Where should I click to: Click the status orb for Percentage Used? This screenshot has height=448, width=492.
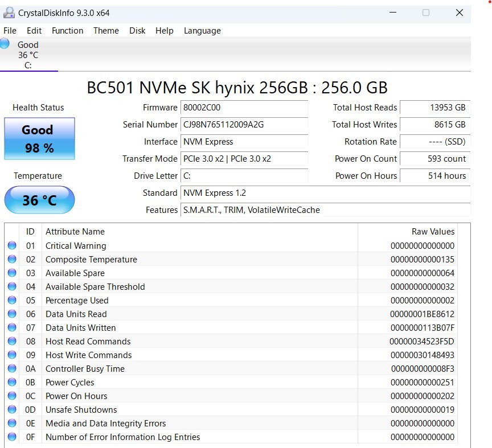12,301
